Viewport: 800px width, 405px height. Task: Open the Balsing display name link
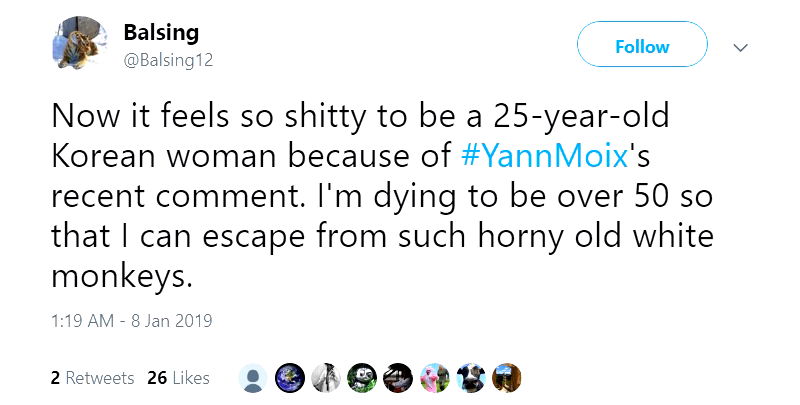(x=160, y=33)
